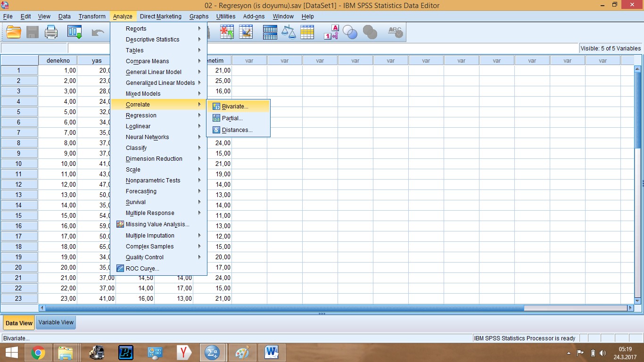Click the vertical scrollbar thumb

tap(637, 111)
